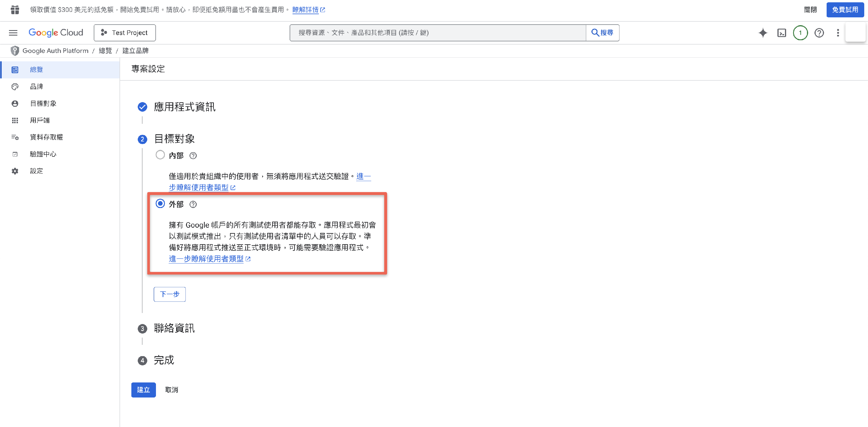Open 品牌 in the sidebar
The height and width of the screenshot is (427, 868).
pyautogui.click(x=36, y=86)
